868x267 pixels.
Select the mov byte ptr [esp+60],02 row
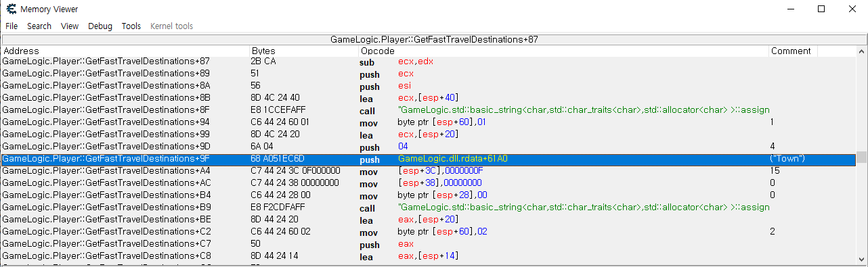[x=429, y=232]
